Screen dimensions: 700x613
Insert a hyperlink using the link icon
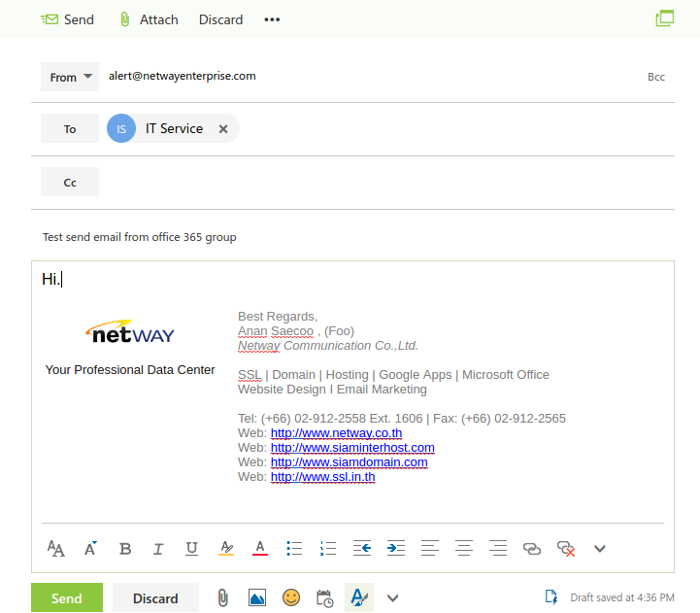pyautogui.click(x=532, y=548)
